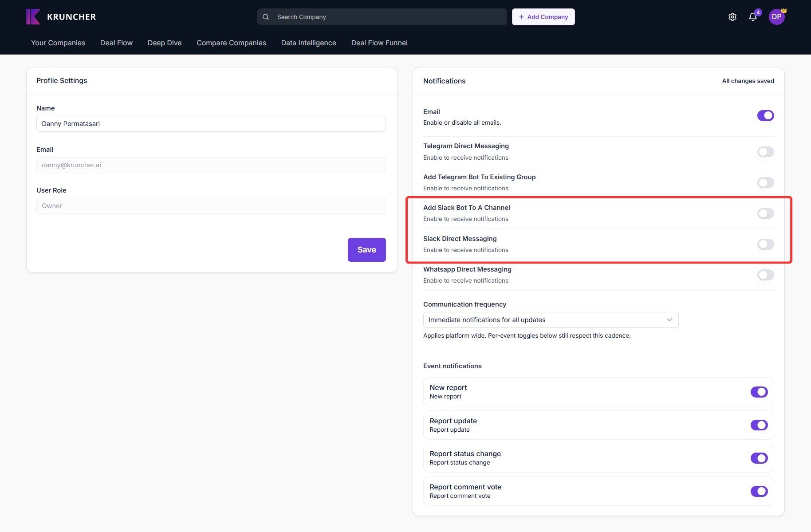Viewport: 811px width, 532px height.
Task: Click the DP avatar icon
Action: click(x=777, y=16)
